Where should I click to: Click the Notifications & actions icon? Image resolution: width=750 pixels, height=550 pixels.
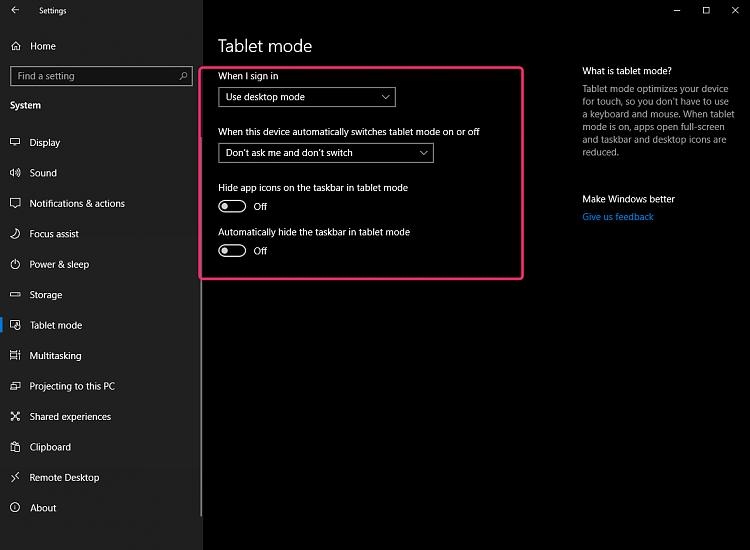tap(15, 203)
